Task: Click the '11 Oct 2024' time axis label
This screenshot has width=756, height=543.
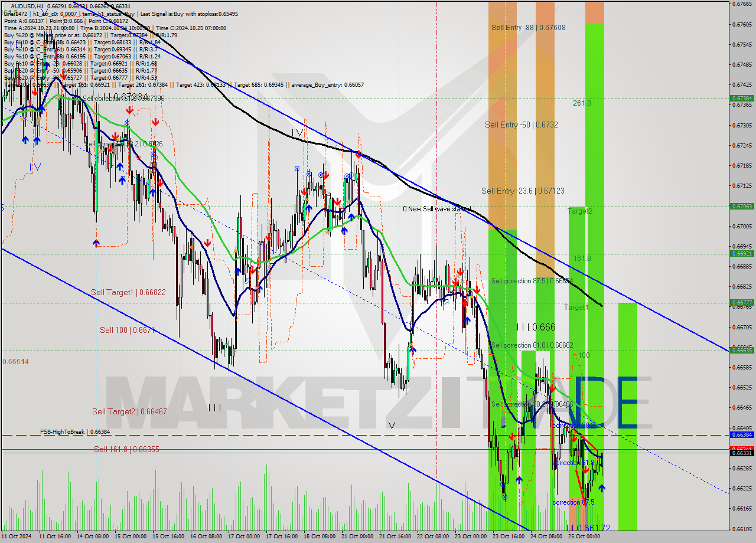Action: (x=16, y=537)
